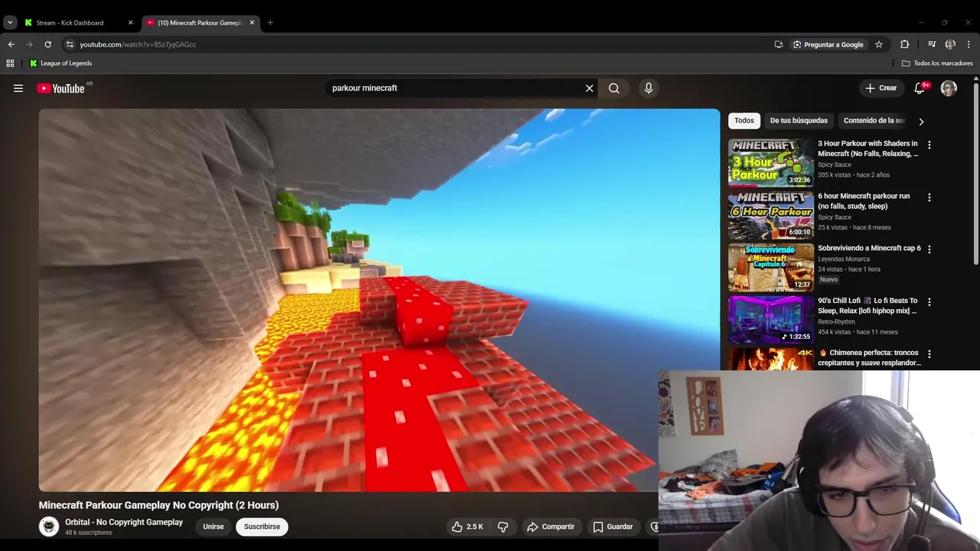Screen dimensions: 980x551
Task: Switch to the Stream - Kick Dashboard tab
Action: (70, 23)
